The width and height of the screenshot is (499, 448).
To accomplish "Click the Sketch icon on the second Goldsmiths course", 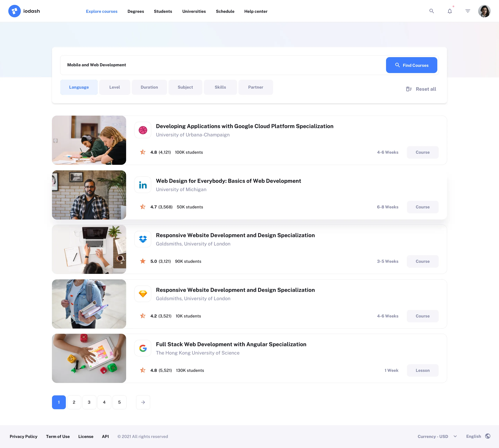I will coord(143,294).
